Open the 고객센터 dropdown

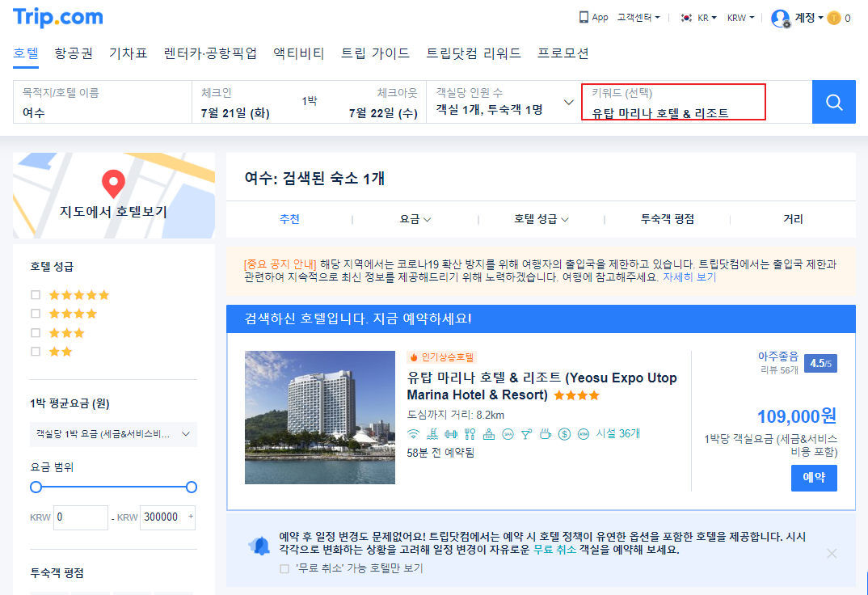(x=638, y=18)
